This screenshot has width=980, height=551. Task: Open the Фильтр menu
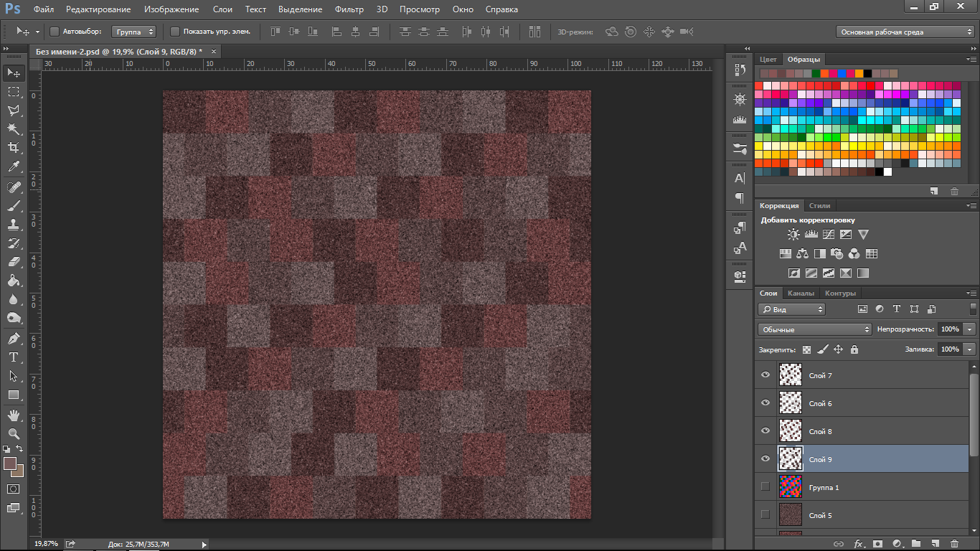[x=349, y=9]
